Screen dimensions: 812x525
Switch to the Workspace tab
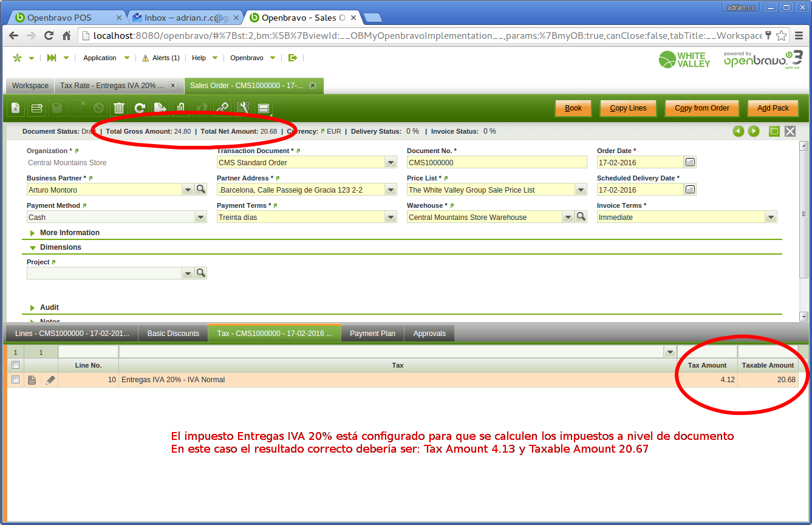click(x=30, y=86)
